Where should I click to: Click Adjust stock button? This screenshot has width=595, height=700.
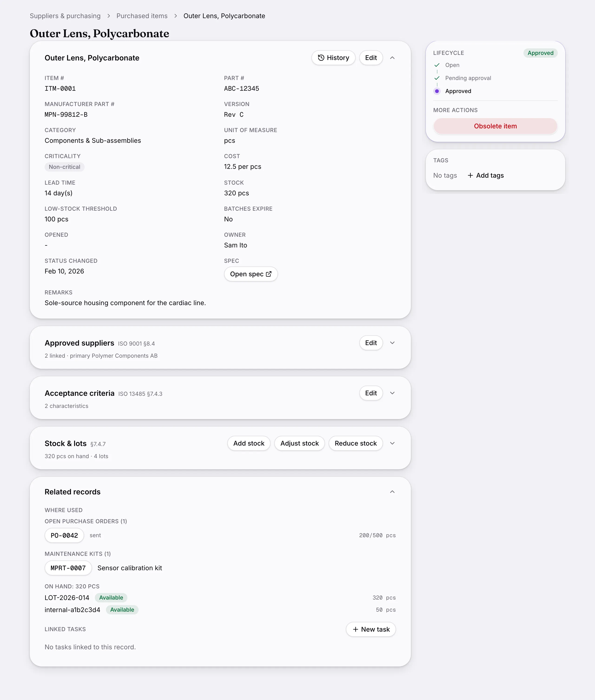coord(299,443)
